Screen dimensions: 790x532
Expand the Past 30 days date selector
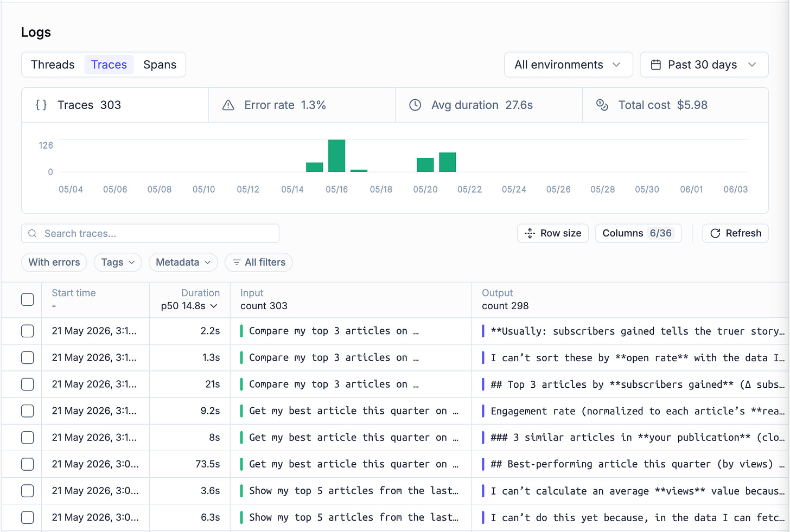click(x=704, y=65)
